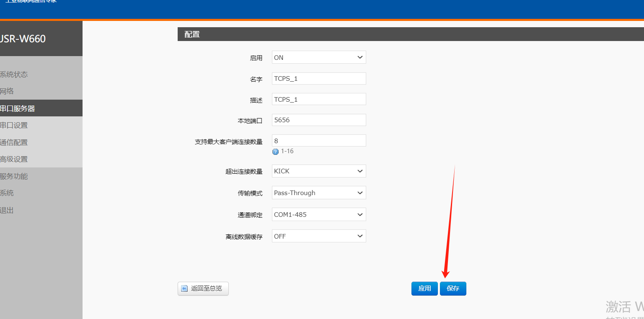Open the 启用 ON dropdown

click(x=318, y=57)
